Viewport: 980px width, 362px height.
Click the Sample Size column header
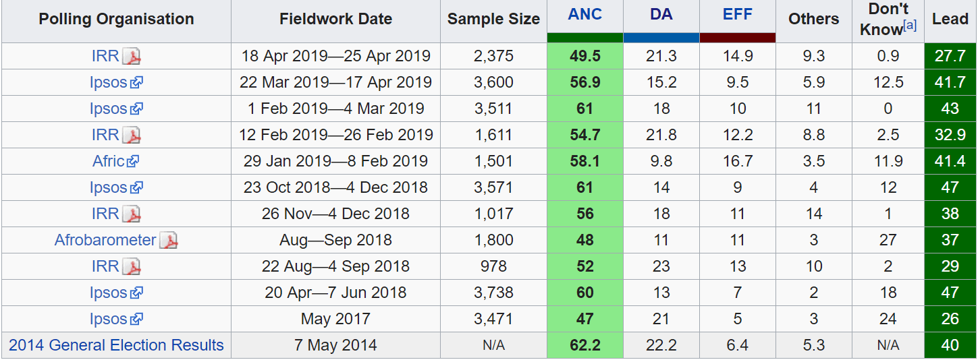pos(493,20)
